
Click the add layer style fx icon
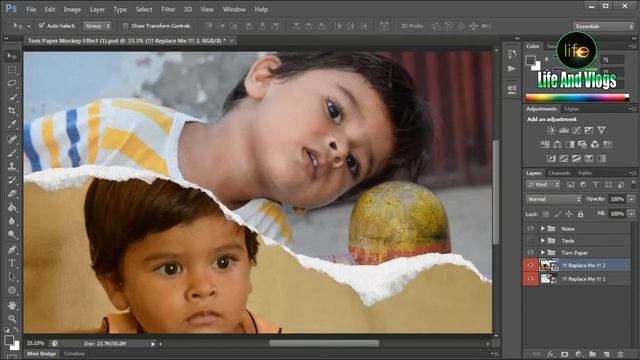tap(551, 354)
